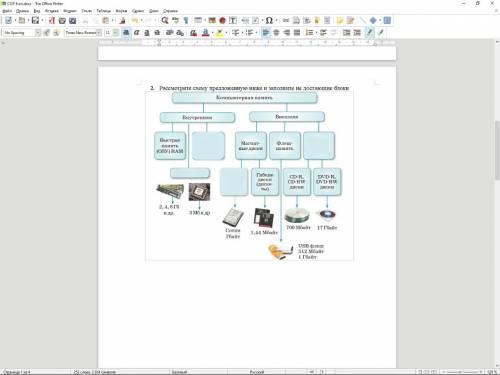Insert comment using yellow note icon
Viewport: 500px width, 375px height.
339,20
